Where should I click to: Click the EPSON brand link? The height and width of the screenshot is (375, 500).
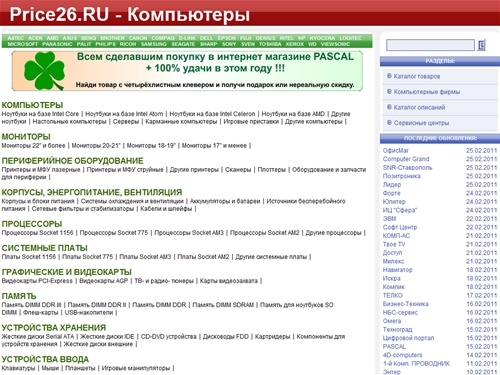[x=227, y=38]
